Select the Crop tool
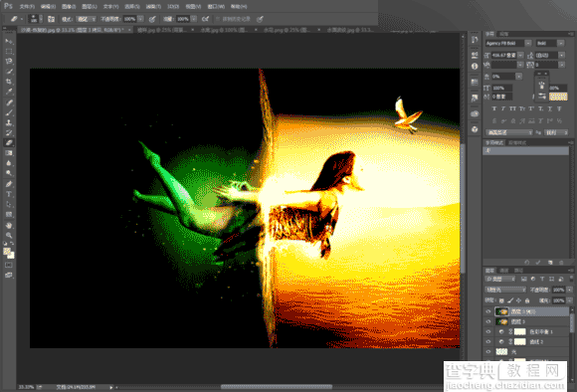 9,81
